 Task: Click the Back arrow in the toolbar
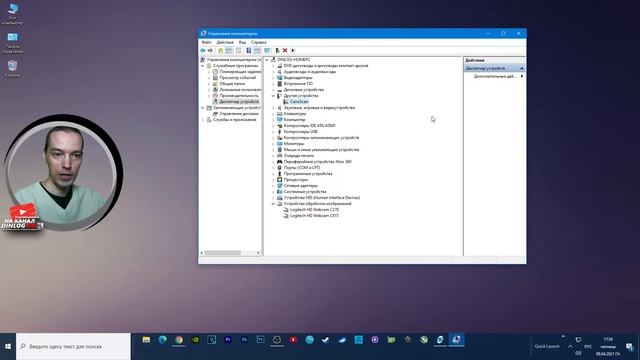[x=202, y=50]
